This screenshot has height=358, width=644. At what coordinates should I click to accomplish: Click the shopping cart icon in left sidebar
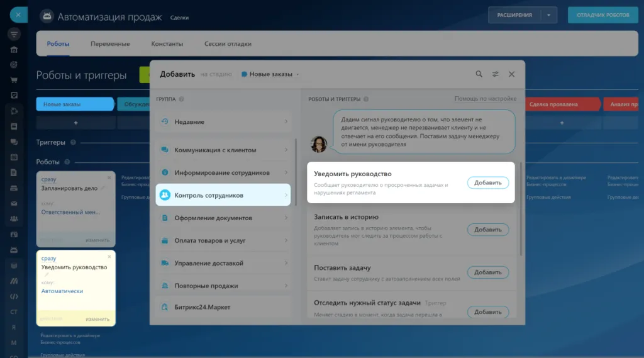[14, 80]
